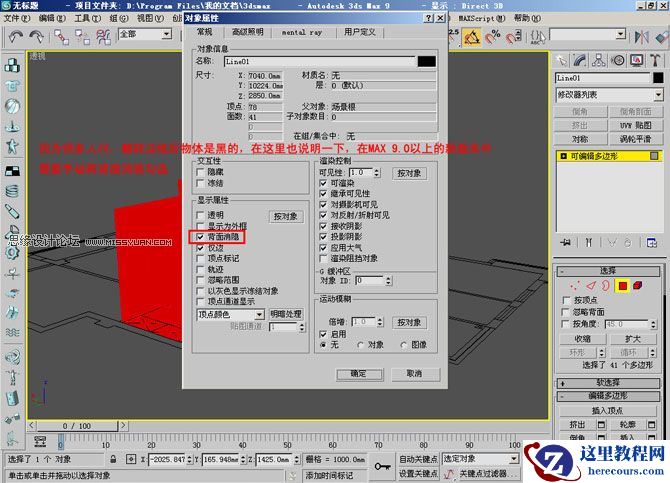Viewport: 670px width, 483px height.
Task: Uncheck the 投影阴影 checkbox
Action: pos(323,237)
